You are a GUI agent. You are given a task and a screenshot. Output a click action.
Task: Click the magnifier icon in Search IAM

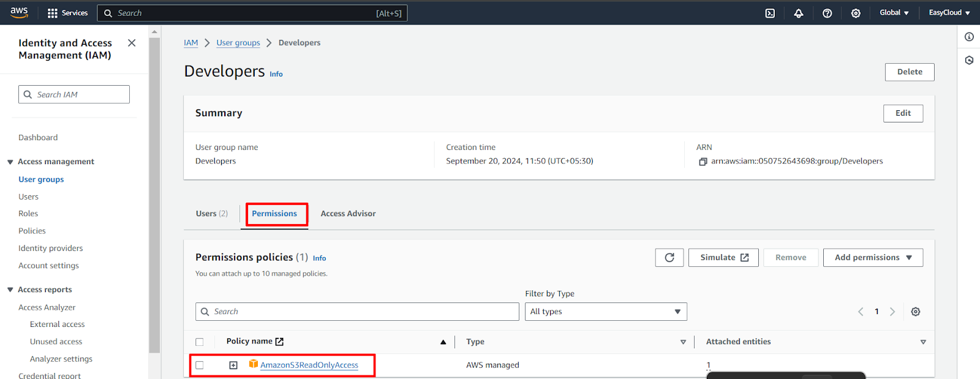coord(28,94)
